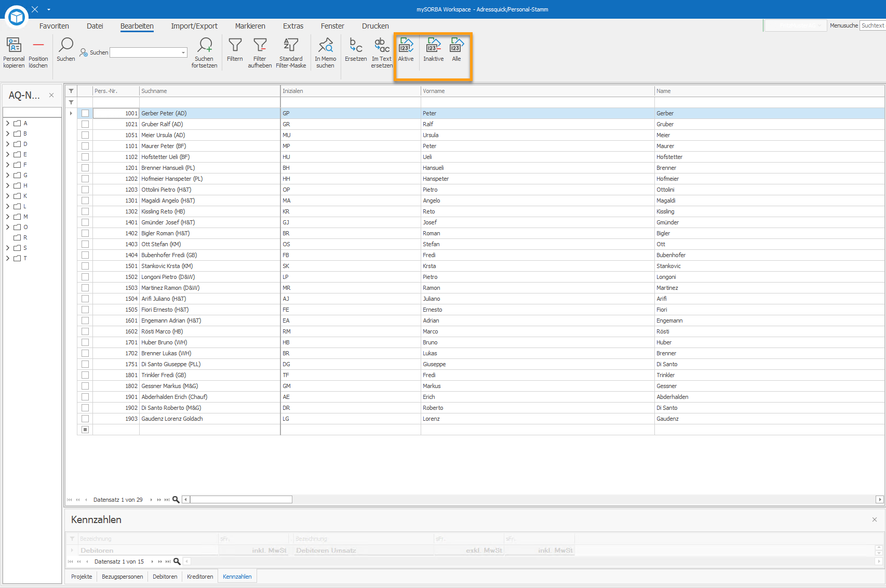Click the filter icon in the grid header corner
Image resolution: width=886 pixels, height=588 pixels.
[x=71, y=91]
